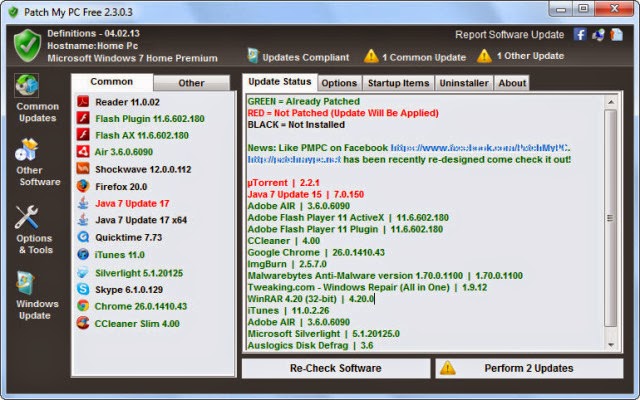Open the patchmypc.net link
The width and height of the screenshot is (640, 400).
click(x=294, y=160)
